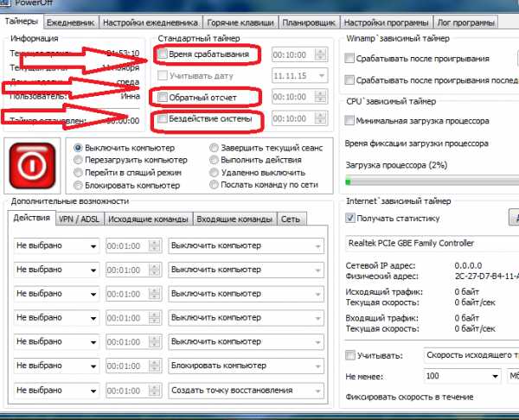Open the Создать точку восстановления dropdown
The width and height of the screenshot is (519, 420).
pyautogui.click(x=247, y=390)
